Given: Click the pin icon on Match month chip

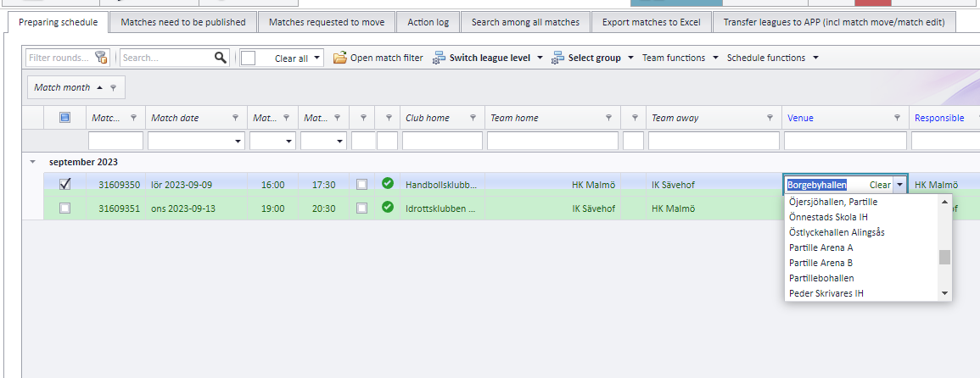Looking at the screenshot, I should [x=113, y=88].
